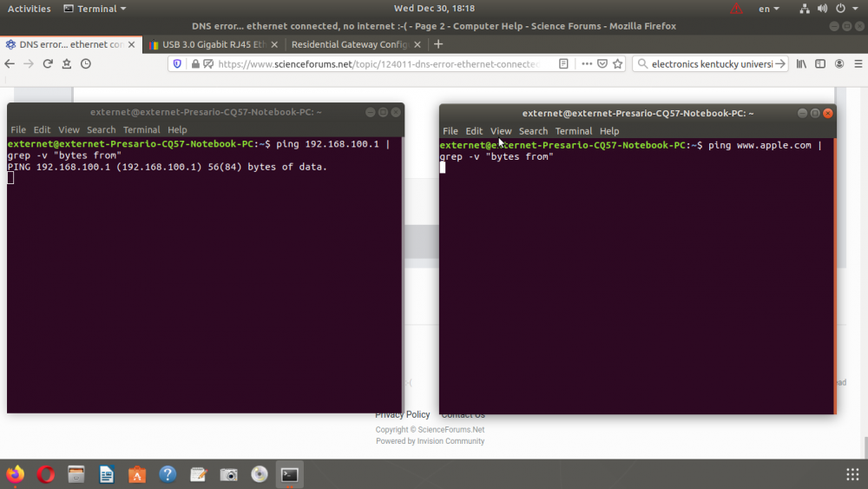Click the Help question mark dock icon

[168, 474]
